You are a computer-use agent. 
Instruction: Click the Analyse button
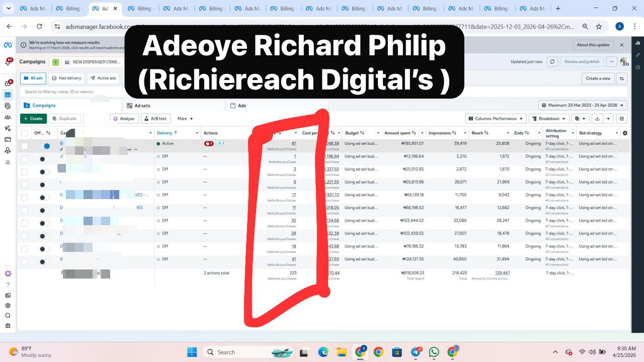[x=123, y=119]
